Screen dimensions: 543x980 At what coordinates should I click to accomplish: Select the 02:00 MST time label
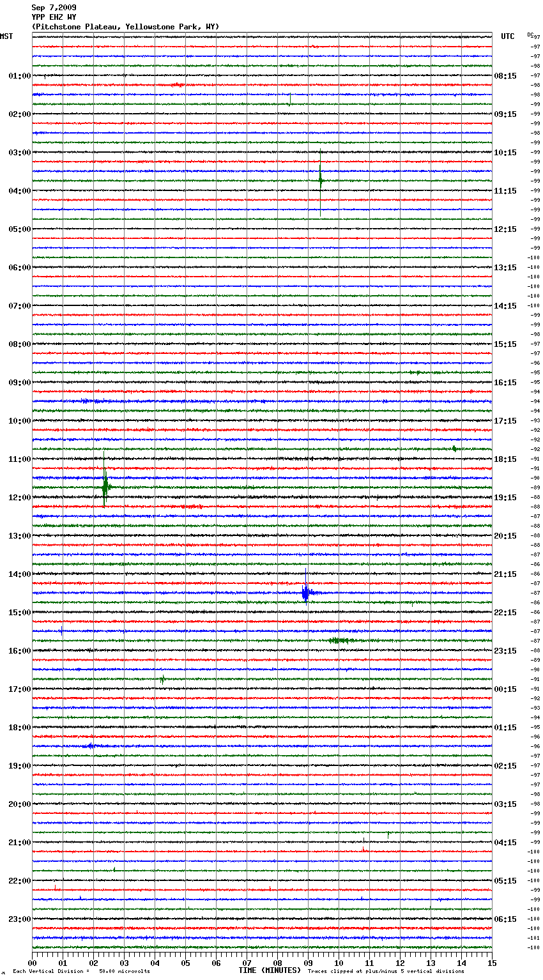point(20,114)
